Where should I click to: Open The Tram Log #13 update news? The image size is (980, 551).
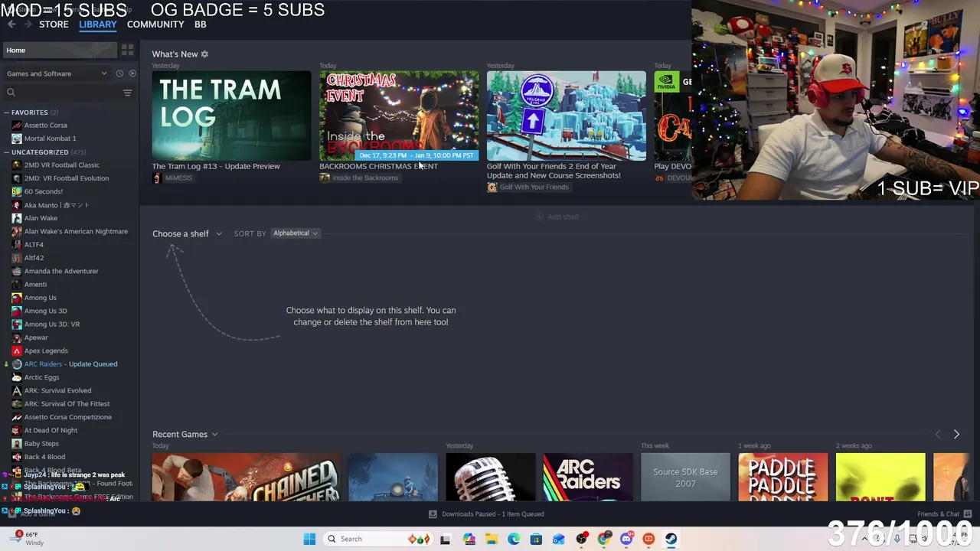pyautogui.click(x=216, y=166)
